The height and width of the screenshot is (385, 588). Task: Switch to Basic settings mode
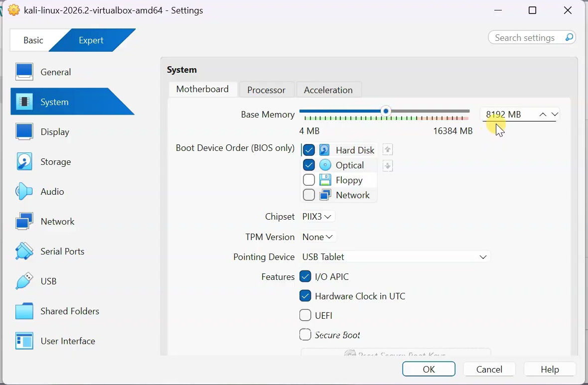pos(33,40)
